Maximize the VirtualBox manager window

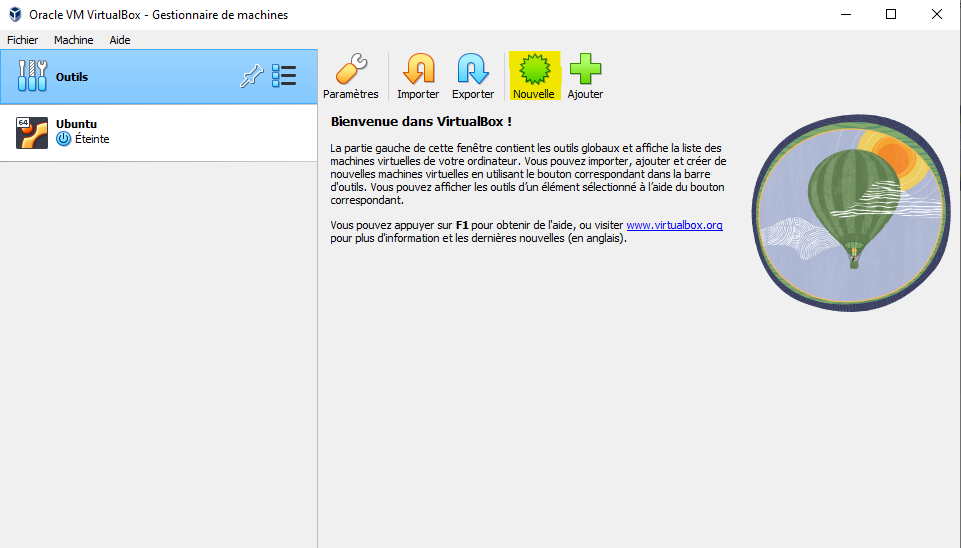click(890, 14)
